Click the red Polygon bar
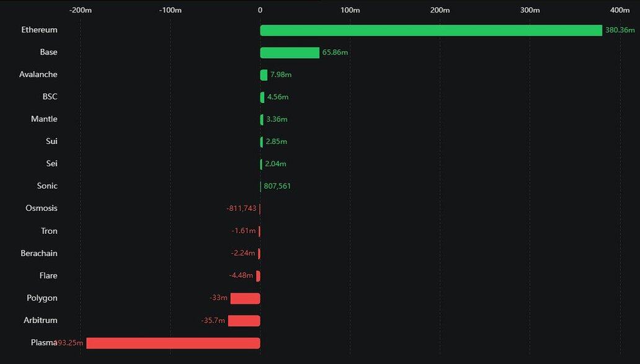The height and width of the screenshot is (364, 640). point(245,298)
